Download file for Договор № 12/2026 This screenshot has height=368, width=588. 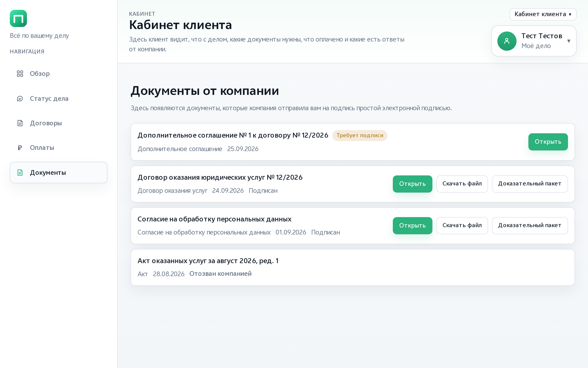click(462, 184)
